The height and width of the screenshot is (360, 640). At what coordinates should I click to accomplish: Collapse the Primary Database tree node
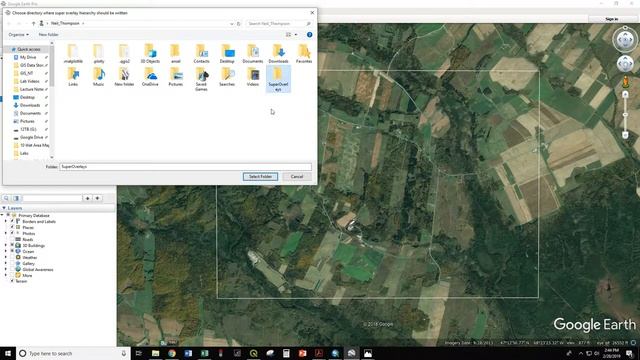coord(2,215)
